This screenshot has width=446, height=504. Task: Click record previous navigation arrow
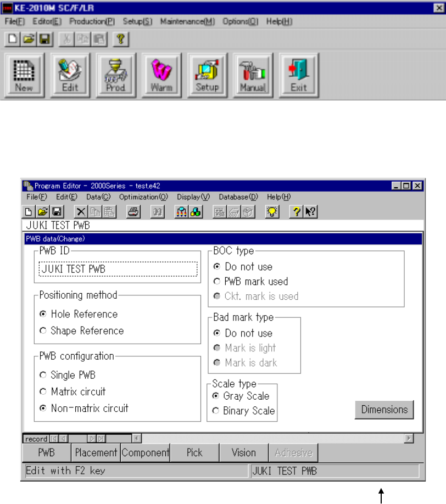[64, 439]
